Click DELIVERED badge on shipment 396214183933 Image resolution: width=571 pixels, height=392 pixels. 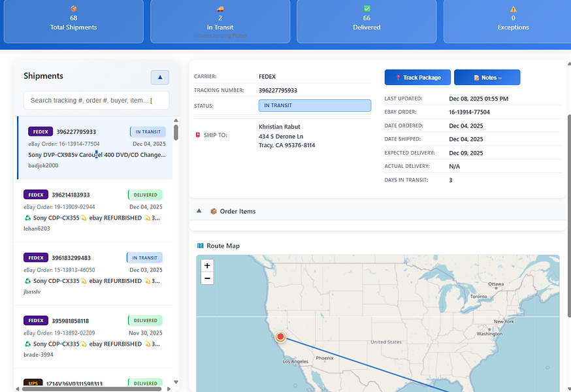pyautogui.click(x=145, y=195)
